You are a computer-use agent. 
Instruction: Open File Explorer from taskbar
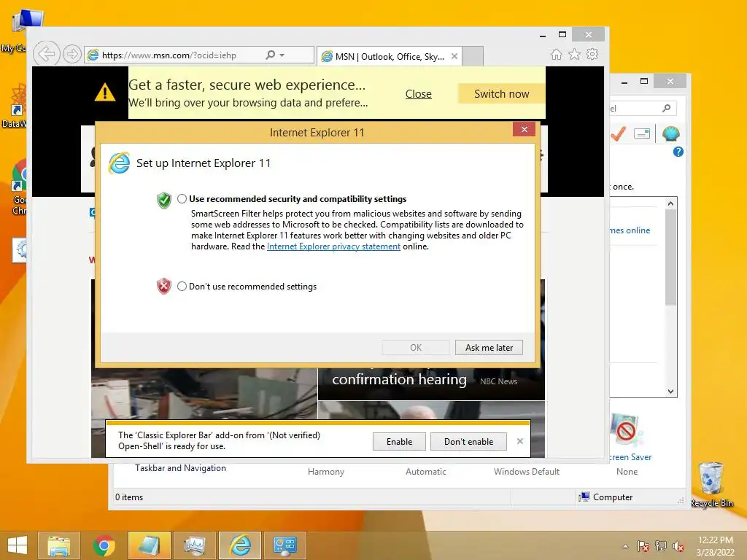click(58, 545)
